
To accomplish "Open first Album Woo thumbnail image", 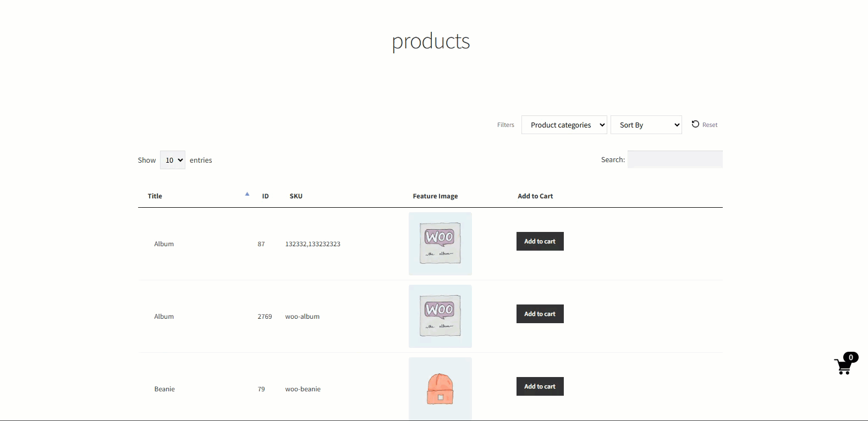I will click(440, 243).
